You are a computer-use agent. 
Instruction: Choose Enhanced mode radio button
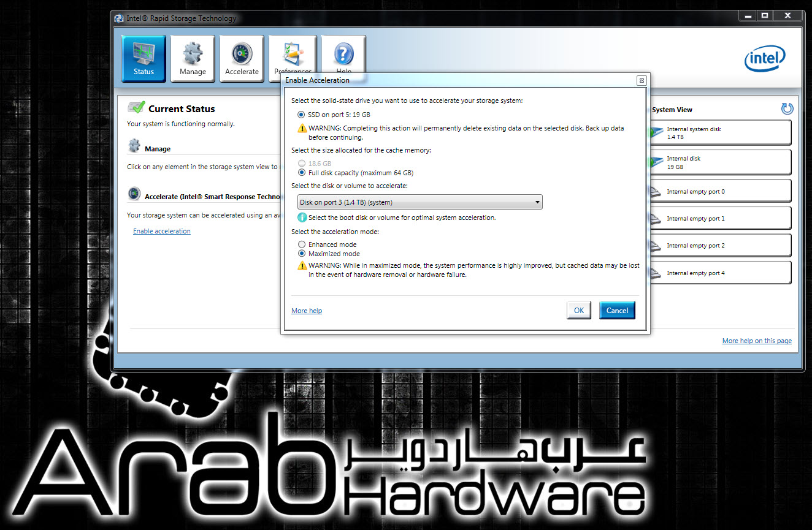(301, 244)
